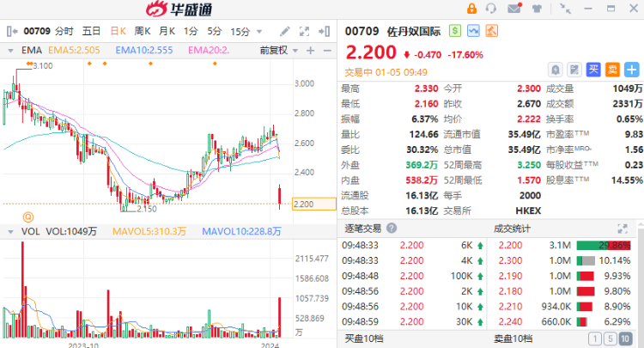
Task: Click the first orange diamond event marker
Action: point(28,64)
